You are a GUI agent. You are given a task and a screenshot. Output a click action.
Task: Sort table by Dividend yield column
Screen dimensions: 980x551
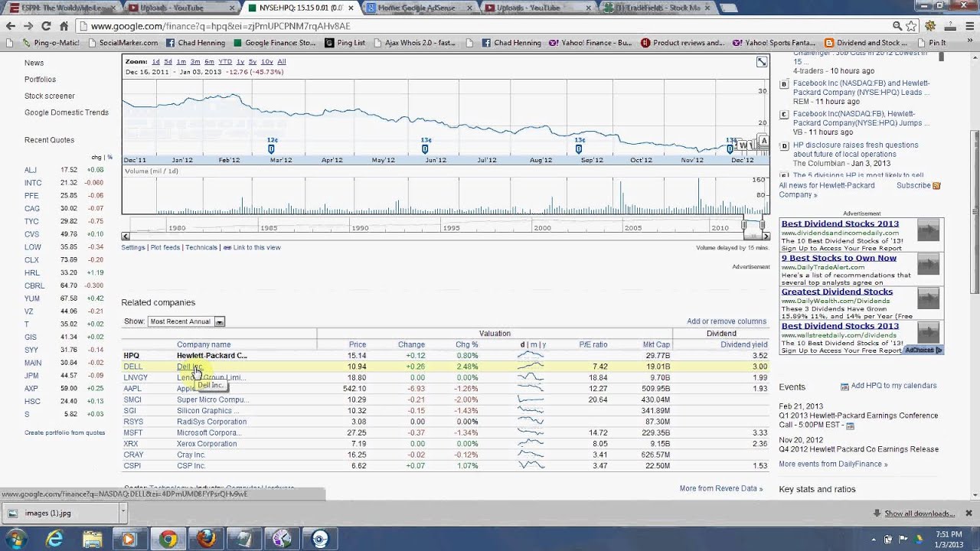tap(743, 344)
